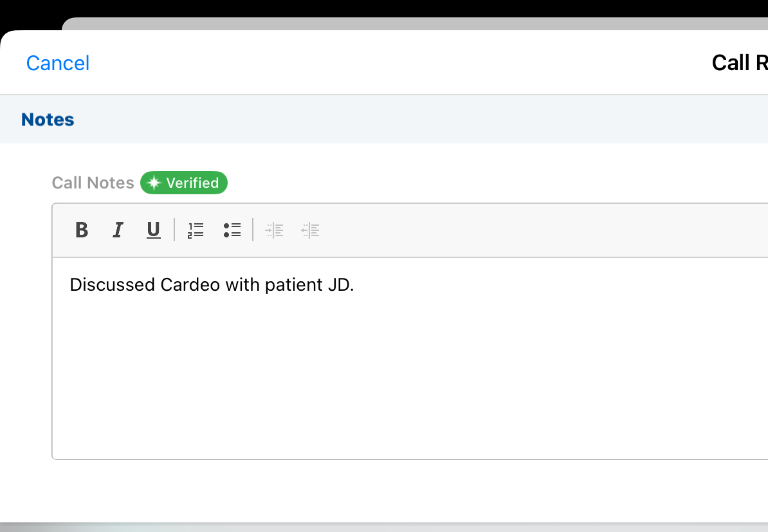Click the decrease indent icon
The image size is (768, 532).
pos(310,230)
